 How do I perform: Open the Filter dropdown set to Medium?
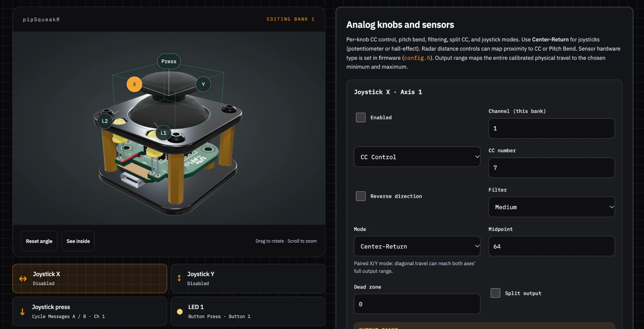click(552, 207)
